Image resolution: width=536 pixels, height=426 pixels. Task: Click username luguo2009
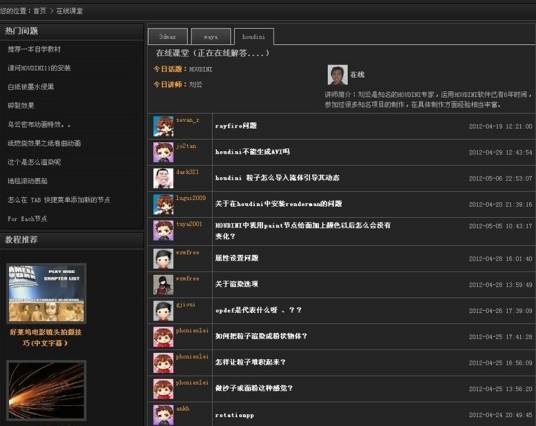[x=191, y=198]
